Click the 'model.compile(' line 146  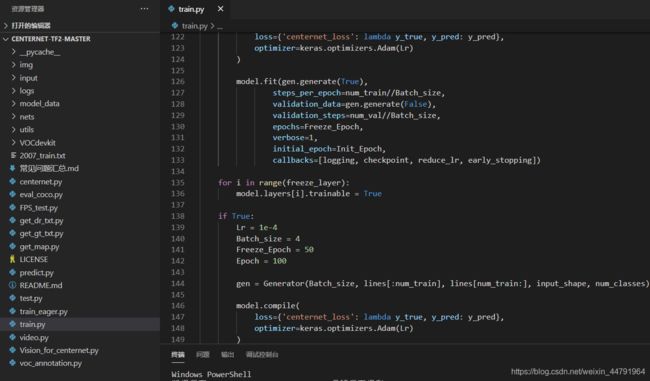coord(268,306)
